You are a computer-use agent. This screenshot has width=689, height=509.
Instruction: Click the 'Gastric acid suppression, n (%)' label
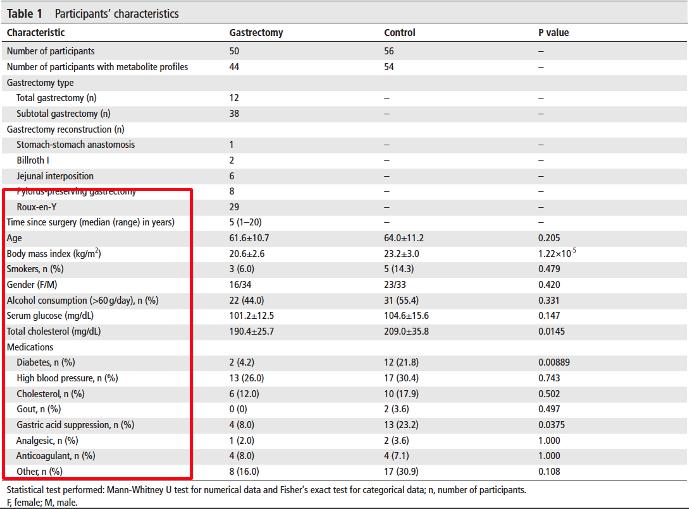[75, 425]
